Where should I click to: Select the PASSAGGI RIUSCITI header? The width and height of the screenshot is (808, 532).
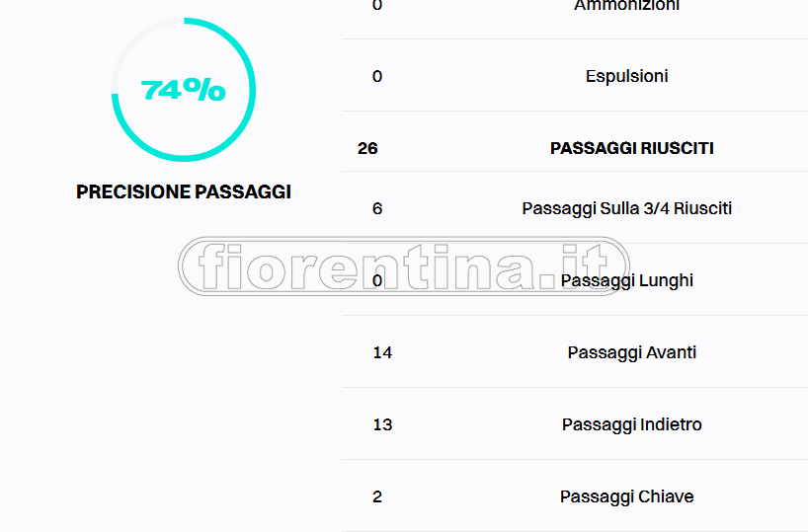631,148
